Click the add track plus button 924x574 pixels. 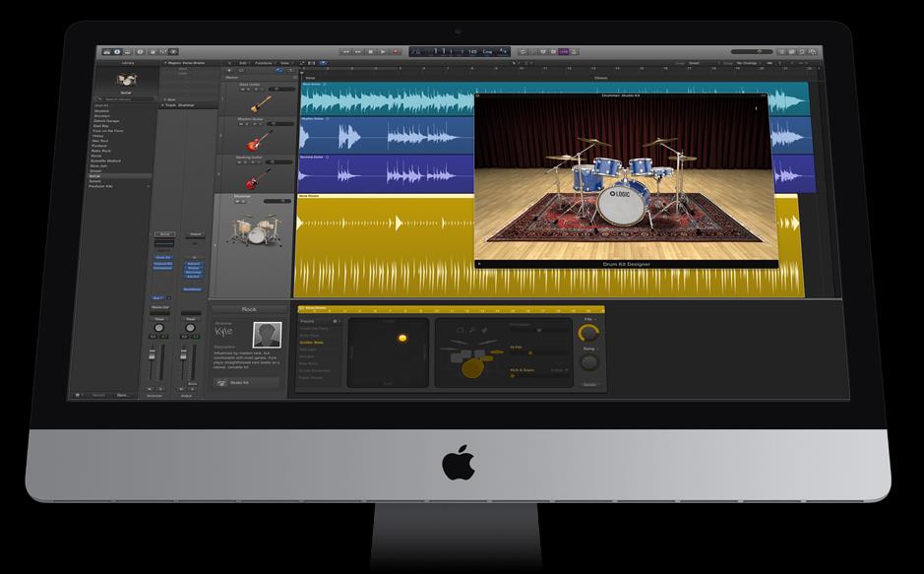click(229, 70)
